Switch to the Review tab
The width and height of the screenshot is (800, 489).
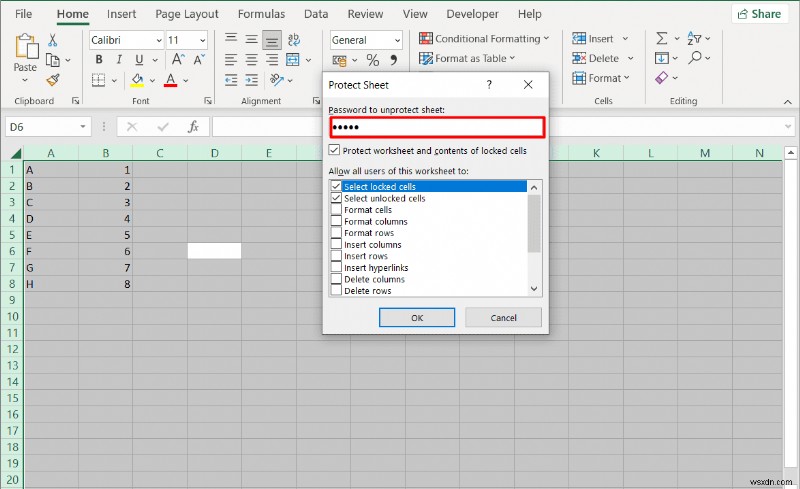coord(365,14)
